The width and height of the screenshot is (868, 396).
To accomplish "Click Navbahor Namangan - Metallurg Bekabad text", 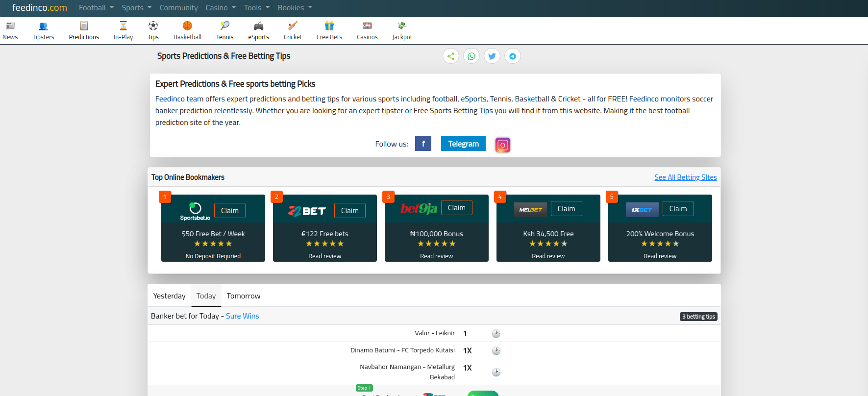I will [x=407, y=372].
